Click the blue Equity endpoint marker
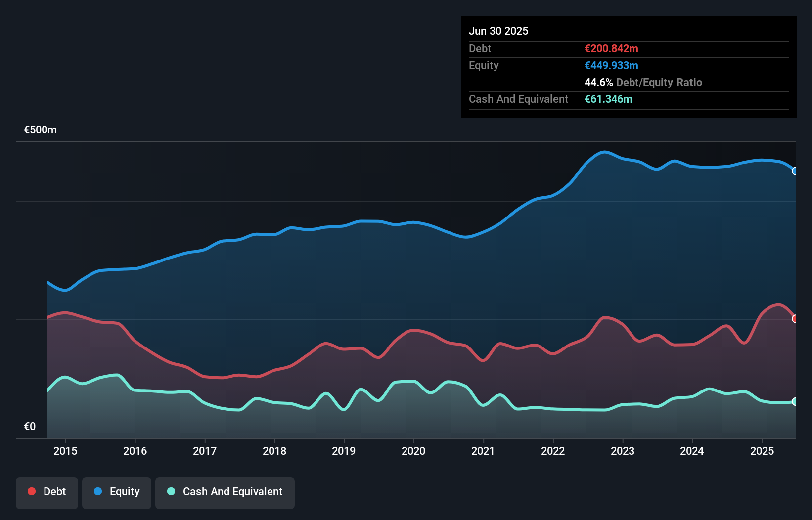 click(x=795, y=171)
